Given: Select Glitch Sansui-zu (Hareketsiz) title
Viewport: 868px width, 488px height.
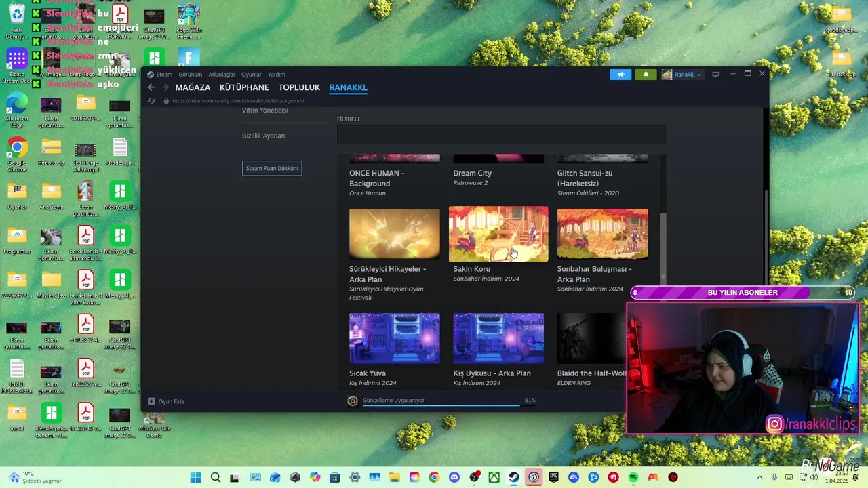Looking at the screenshot, I should point(585,178).
